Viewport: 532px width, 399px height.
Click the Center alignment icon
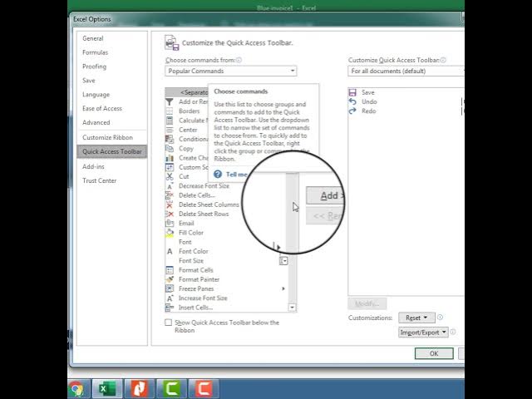[x=170, y=130]
